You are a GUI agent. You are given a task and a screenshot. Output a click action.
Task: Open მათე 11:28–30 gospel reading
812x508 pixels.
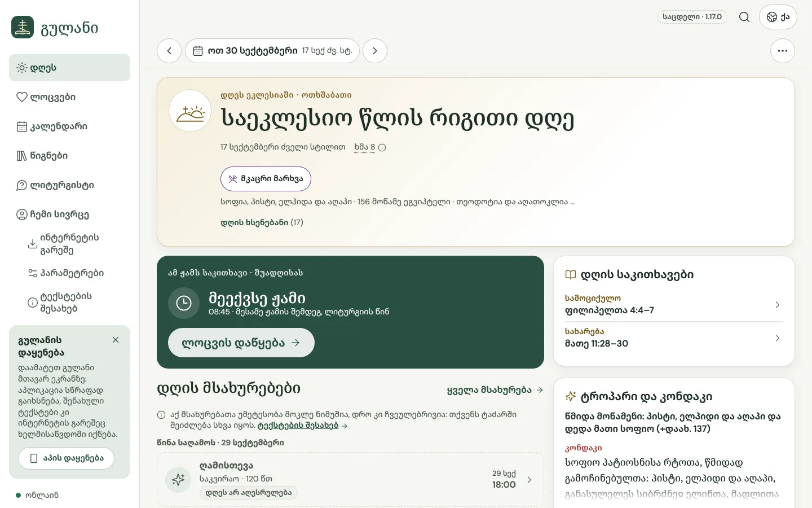(674, 338)
